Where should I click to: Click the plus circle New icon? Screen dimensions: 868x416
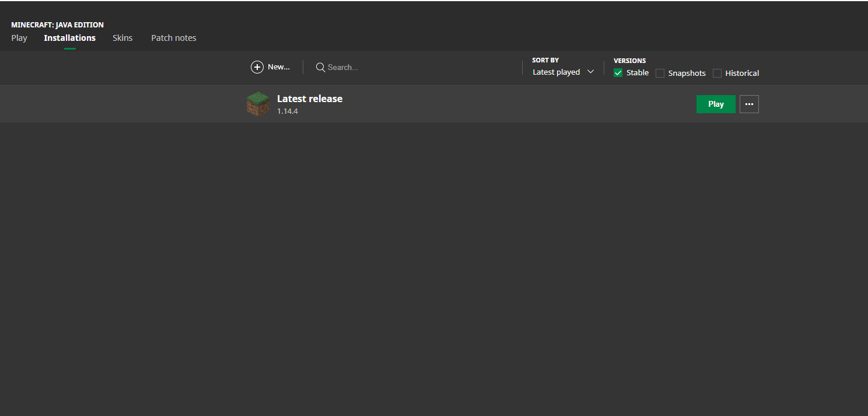(x=257, y=67)
